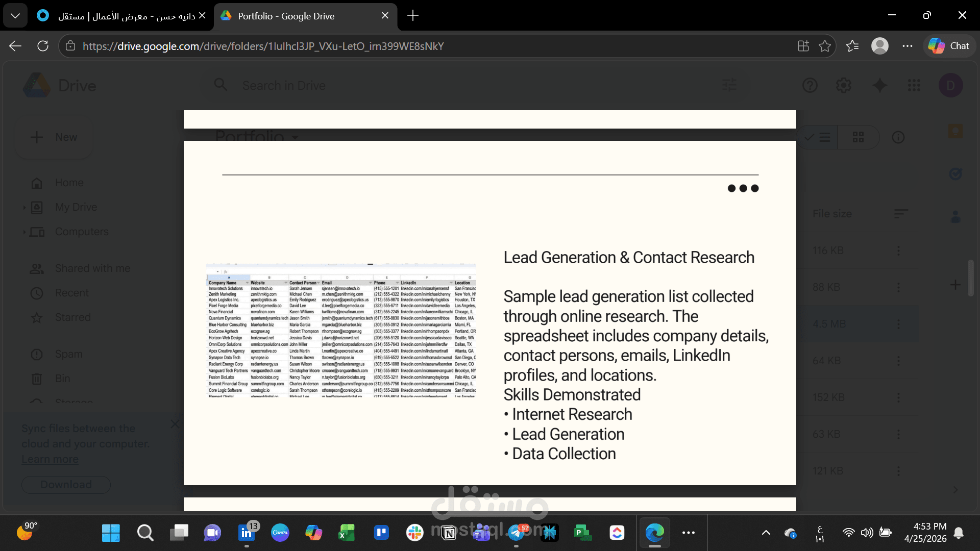Open Drive settings gear
The width and height of the screenshot is (980, 551).
(844, 85)
